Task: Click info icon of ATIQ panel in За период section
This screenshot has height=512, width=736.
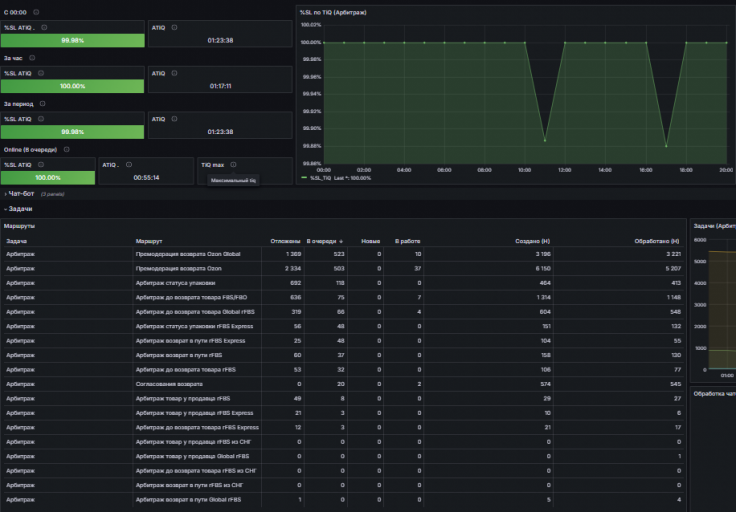Action: (x=174, y=119)
